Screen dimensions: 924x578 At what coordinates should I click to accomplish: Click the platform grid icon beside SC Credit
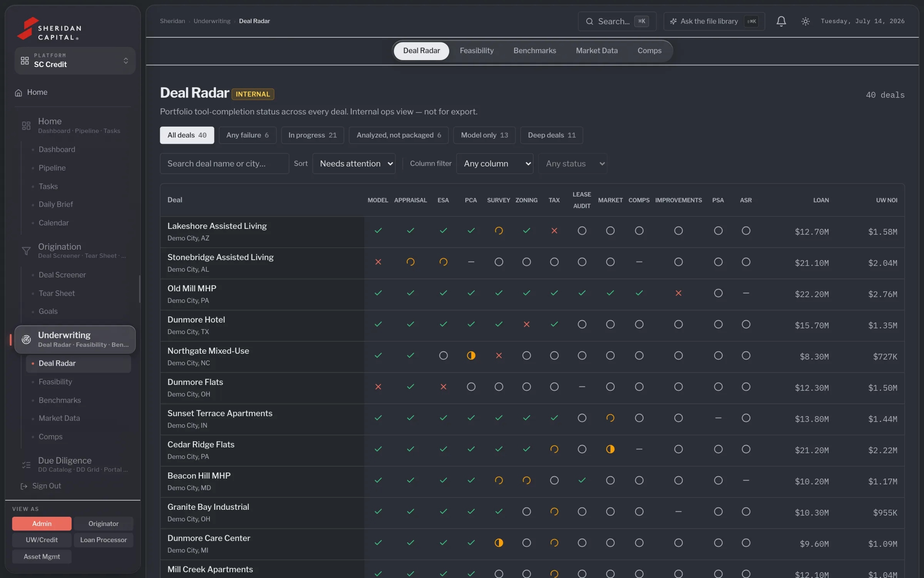pyautogui.click(x=25, y=60)
